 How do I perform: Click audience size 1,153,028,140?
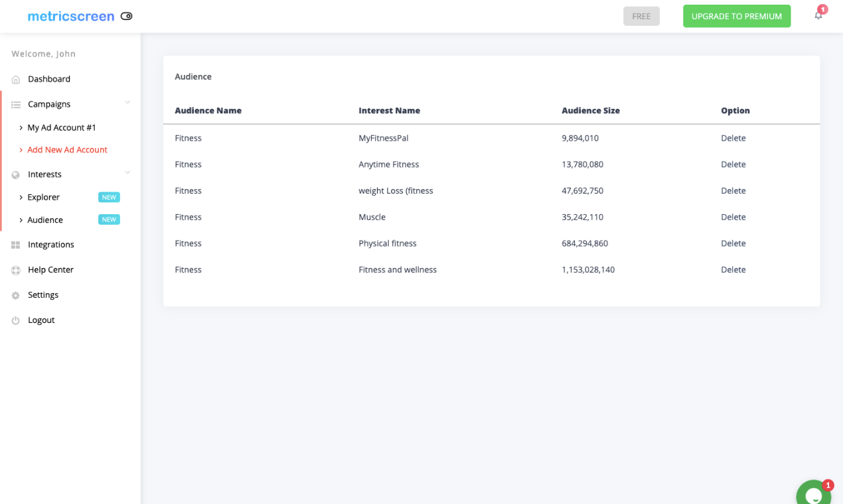coord(588,270)
